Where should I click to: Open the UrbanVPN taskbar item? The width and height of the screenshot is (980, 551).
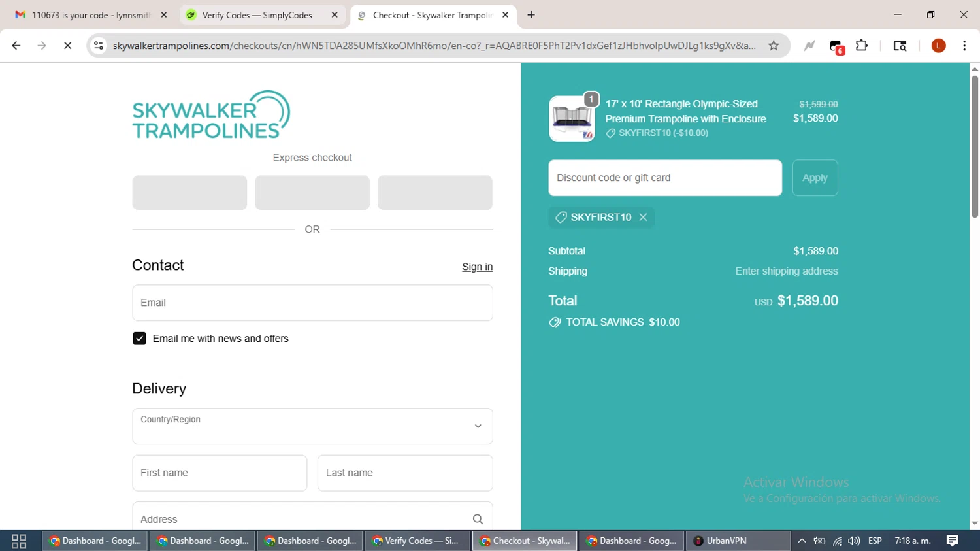738,541
